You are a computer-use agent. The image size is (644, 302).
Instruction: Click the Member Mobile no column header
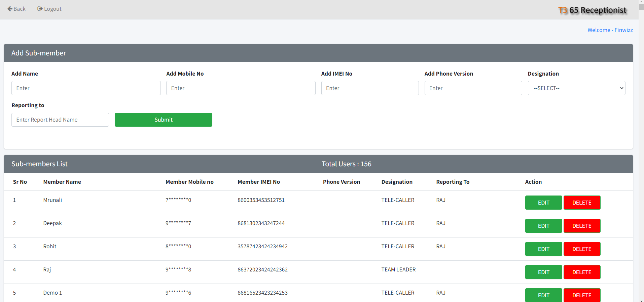[189, 182]
